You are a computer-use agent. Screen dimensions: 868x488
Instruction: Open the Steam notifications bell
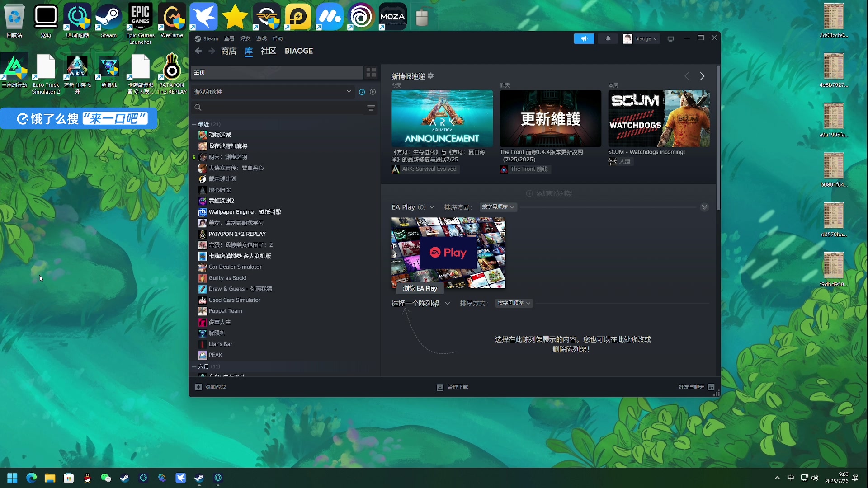point(608,38)
